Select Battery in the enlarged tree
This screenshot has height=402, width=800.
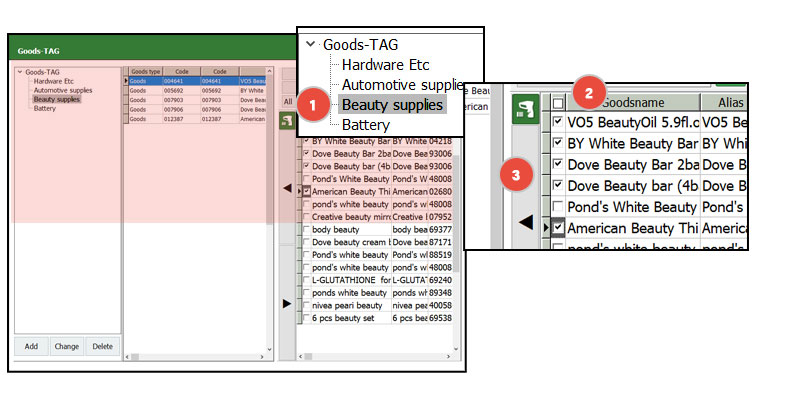(366, 124)
